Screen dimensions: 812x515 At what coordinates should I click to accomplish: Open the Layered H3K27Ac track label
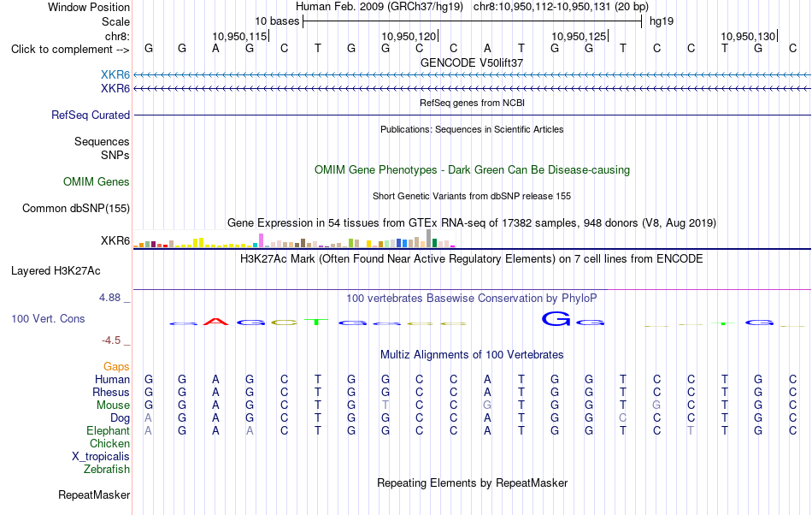[x=56, y=271]
